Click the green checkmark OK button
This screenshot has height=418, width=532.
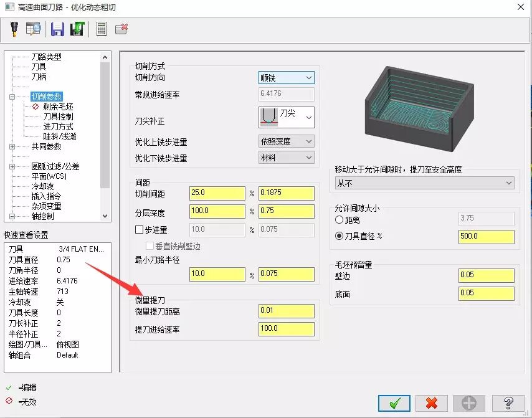(394, 403)
